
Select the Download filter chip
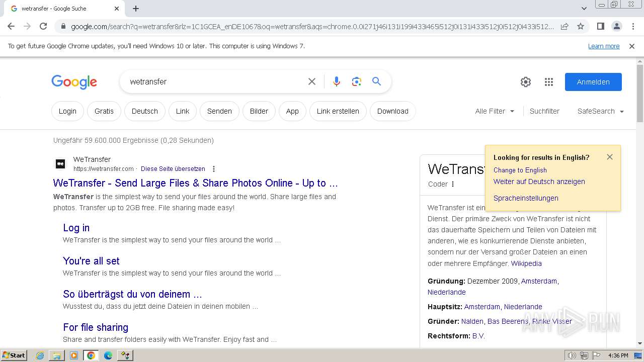click(x=393, y=111)
